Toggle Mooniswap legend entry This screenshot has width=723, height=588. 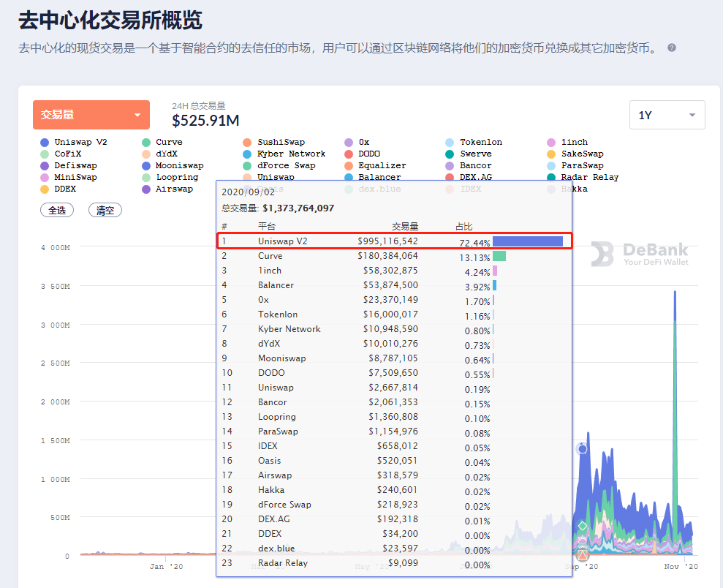(x=173, y=165)
